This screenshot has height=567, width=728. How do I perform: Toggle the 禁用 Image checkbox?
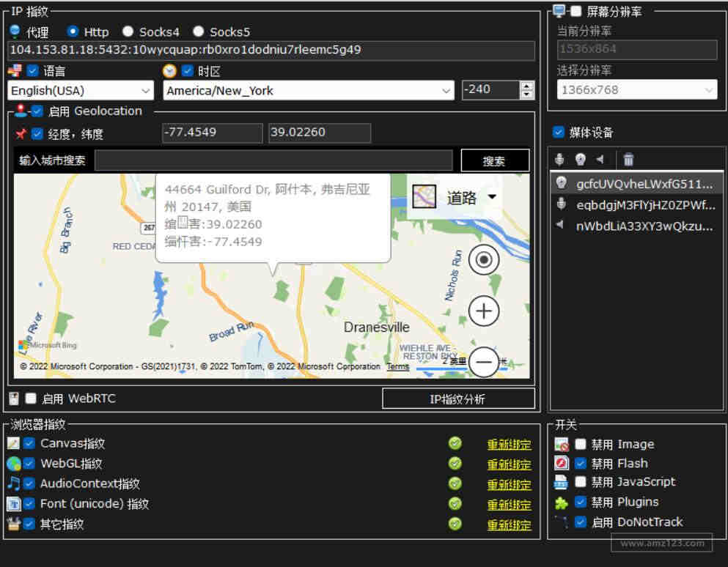pos(581,444)
